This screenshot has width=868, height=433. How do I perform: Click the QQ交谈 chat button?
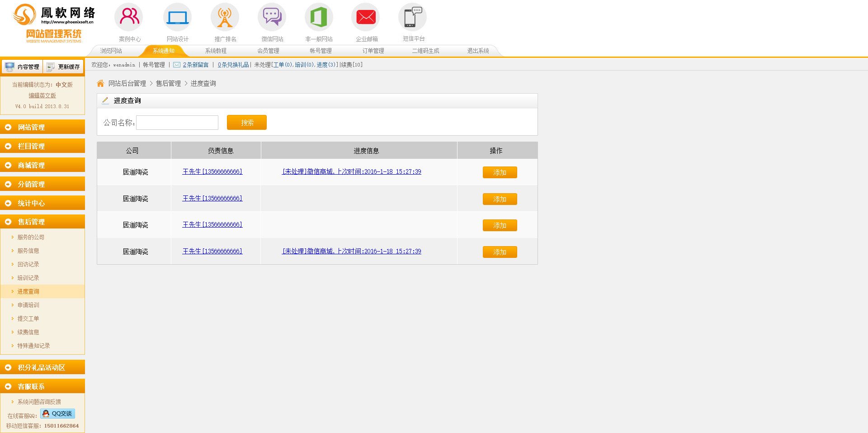[x=57, y=414]
